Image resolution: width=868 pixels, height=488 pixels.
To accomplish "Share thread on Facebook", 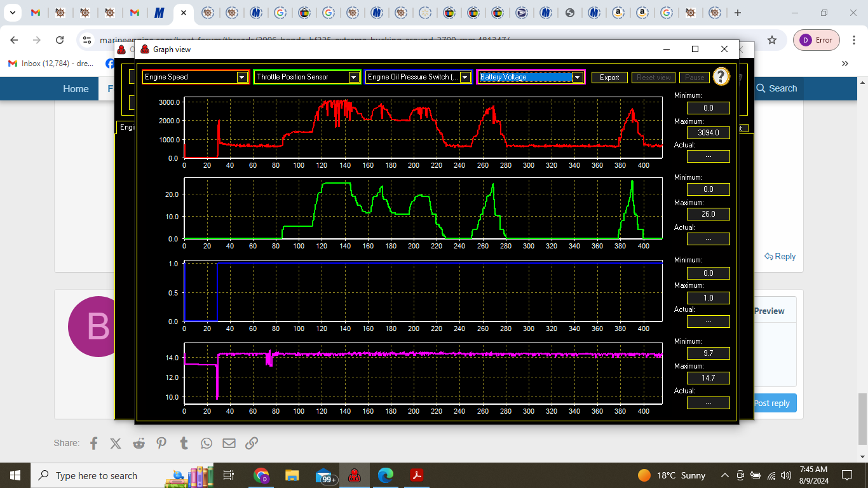I will [94, 443].
